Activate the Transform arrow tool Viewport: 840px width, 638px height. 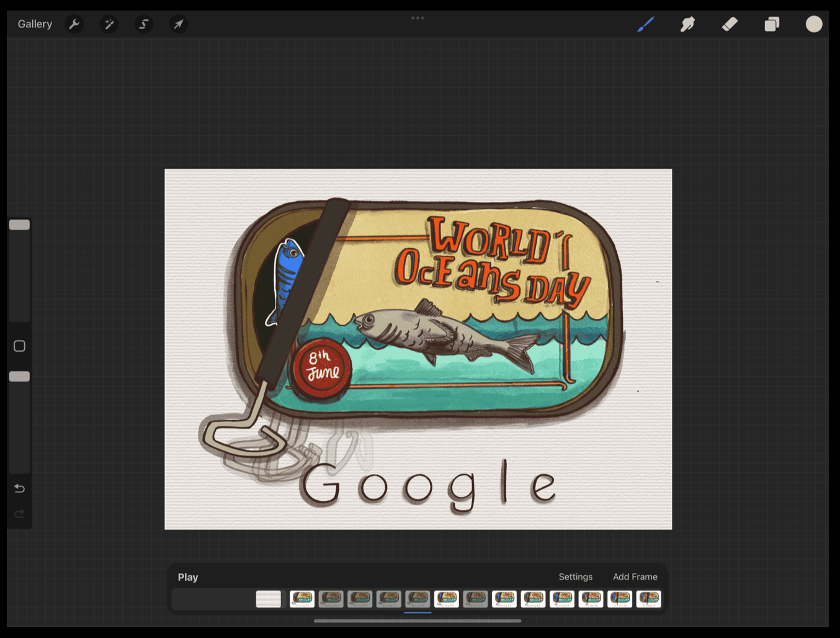[178, 24]
